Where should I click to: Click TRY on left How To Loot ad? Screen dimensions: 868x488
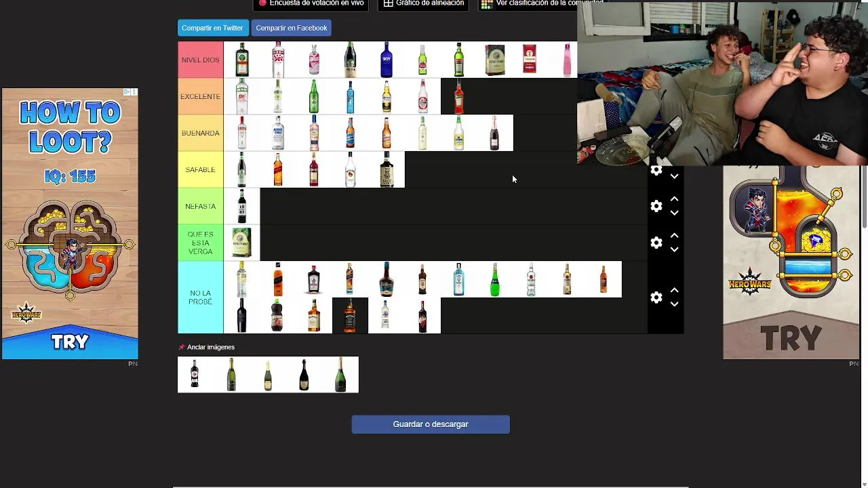click(70, 342)
